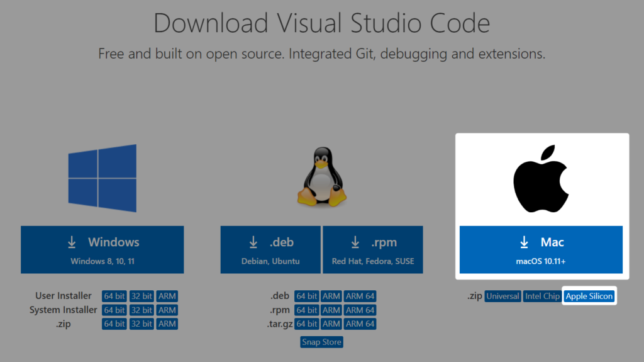The width and height of the screenshot is (644, 362).
Task: Get Linux .rpm ARM build
Action: 331,310
